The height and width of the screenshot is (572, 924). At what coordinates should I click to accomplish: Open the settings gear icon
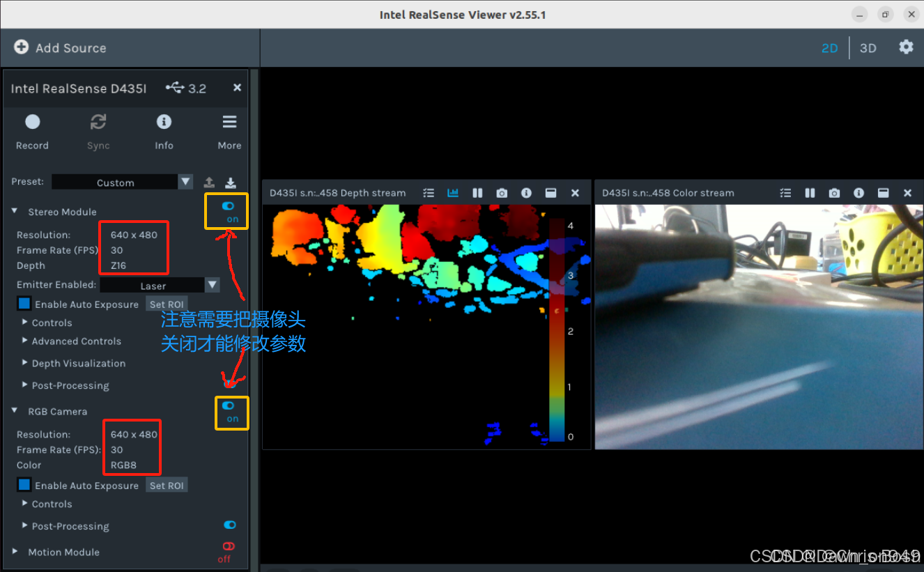point(906,47)
